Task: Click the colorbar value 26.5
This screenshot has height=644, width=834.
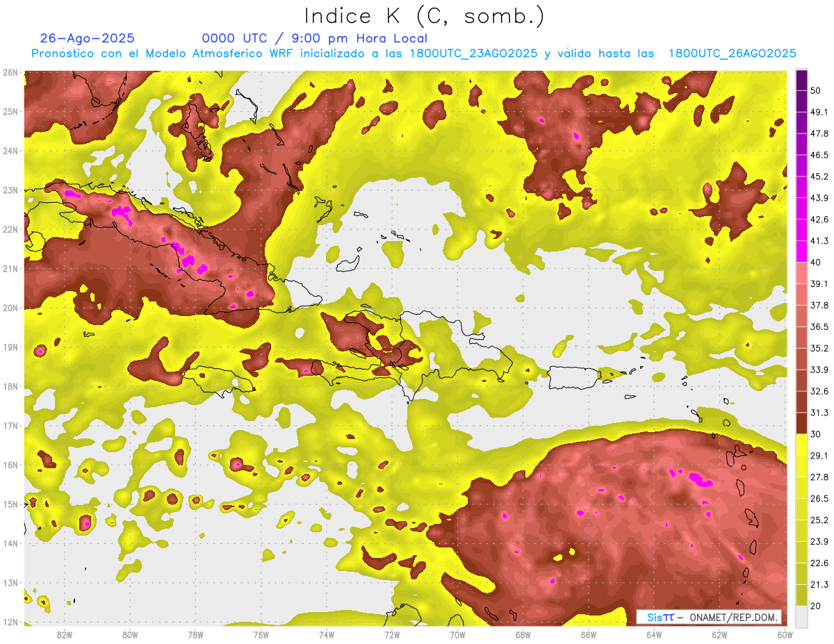Action: [819, 499]
